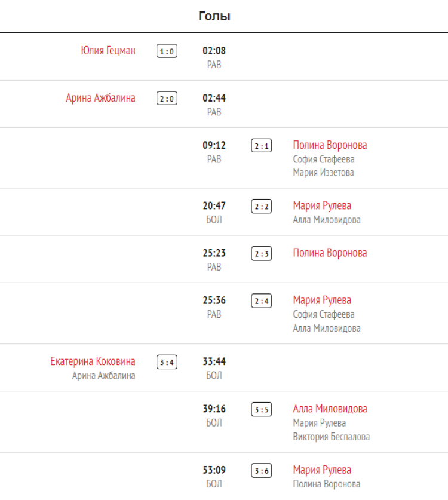This screenshot has height=500, width=448.
Task: Open София Стафеева assist at 09:12
Action: (x=323, y=159)
